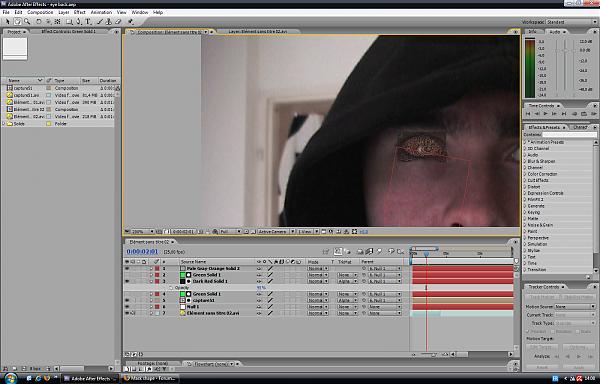Toggle loop playback in Time Controls
The width and height of the screenshot is (600, 384).
click(x=584, y=114)
